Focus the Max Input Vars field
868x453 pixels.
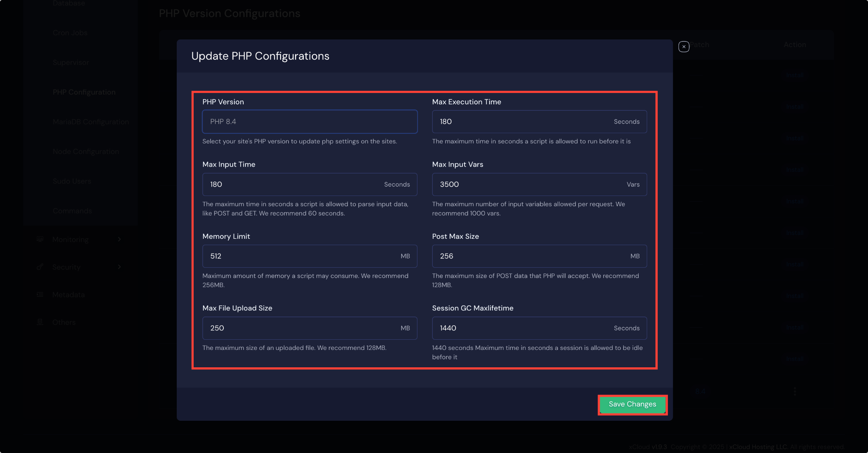click(x=539, y=185)
